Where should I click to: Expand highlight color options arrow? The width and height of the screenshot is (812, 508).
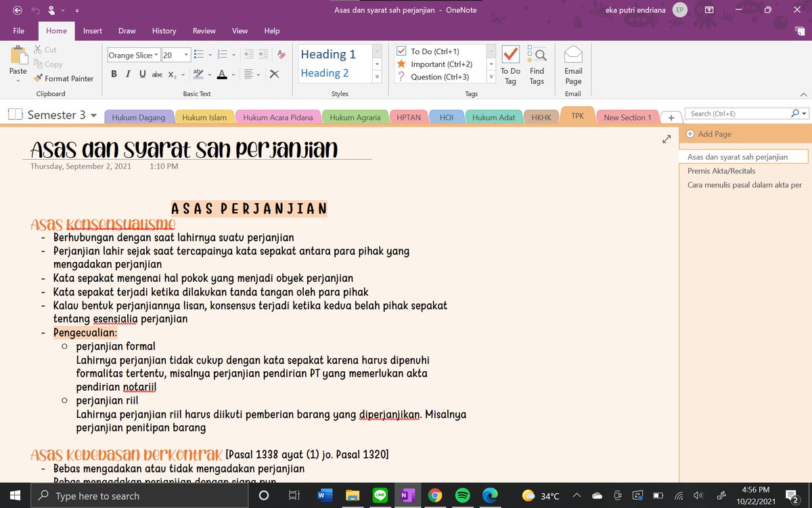pyautogui.click(x=210, y=74)
